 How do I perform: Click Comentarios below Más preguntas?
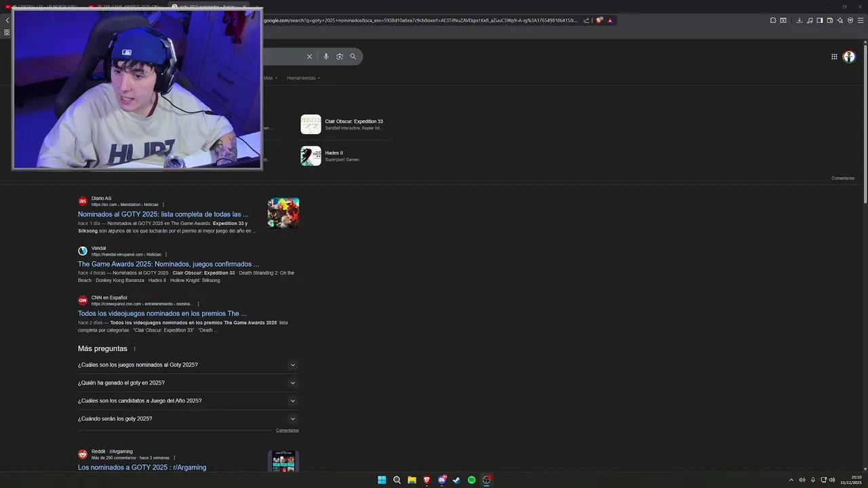click(x=288, y=430)
